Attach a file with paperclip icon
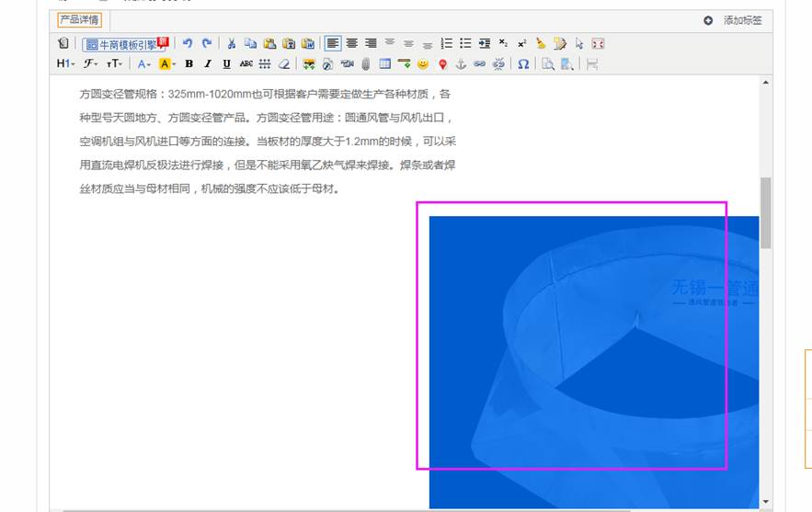 pos(366,63)
